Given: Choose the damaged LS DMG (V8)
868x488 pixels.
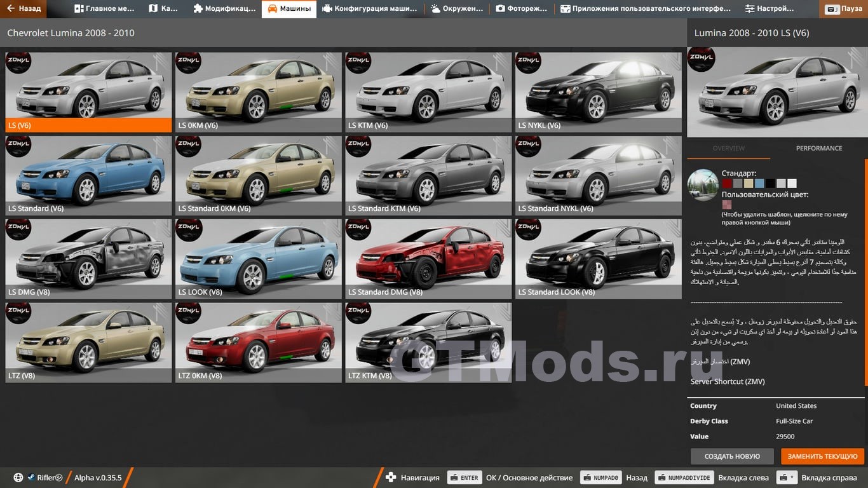Looking at the screenshot, I should tap(88, 259).
